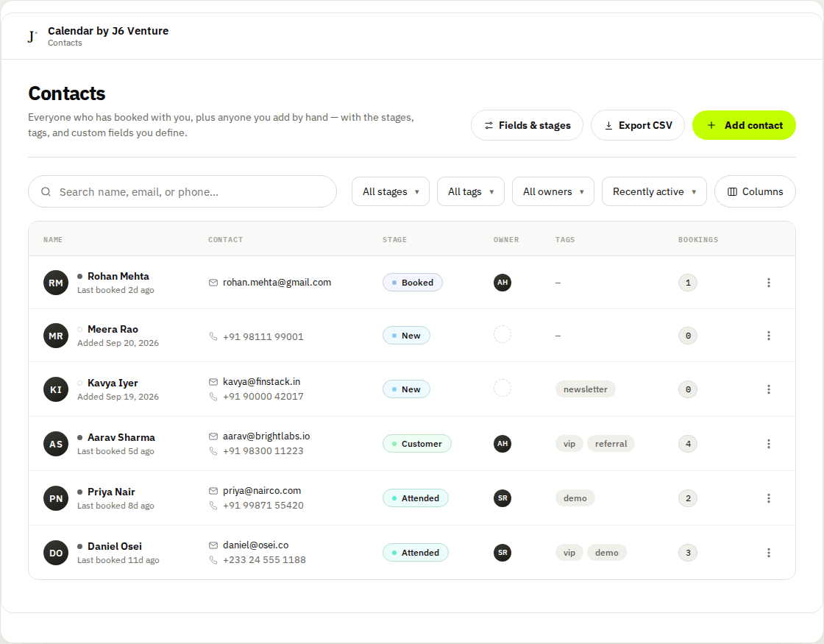Click bookings count 4 for Aarav Sharma

point(688,444)
